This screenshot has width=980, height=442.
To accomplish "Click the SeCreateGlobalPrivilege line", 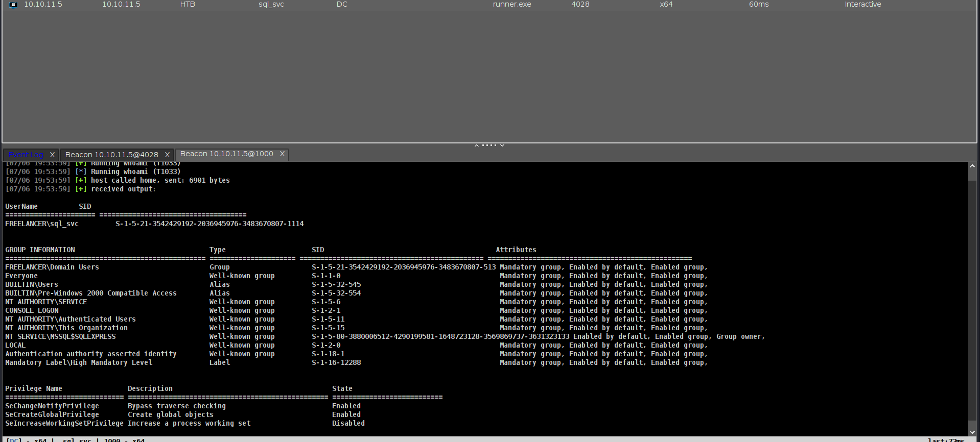I will click(x=183, y=414).
